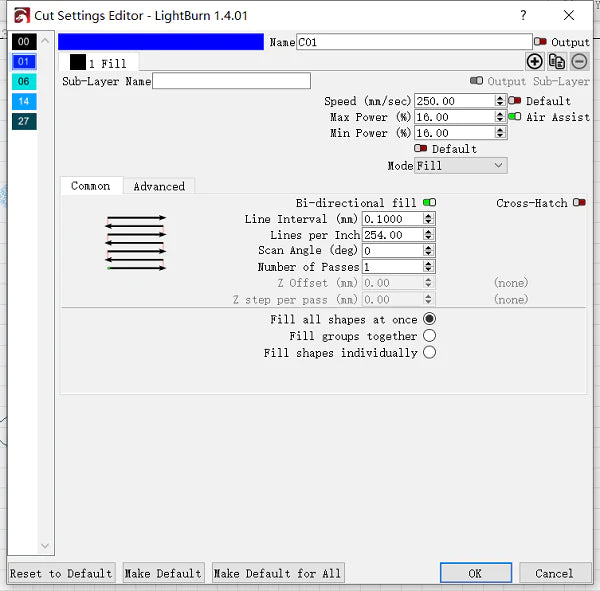Viewport: 600px width, 591px height.
Task: Select layer 06 cyan swatch in list
Action: [24, 82]
